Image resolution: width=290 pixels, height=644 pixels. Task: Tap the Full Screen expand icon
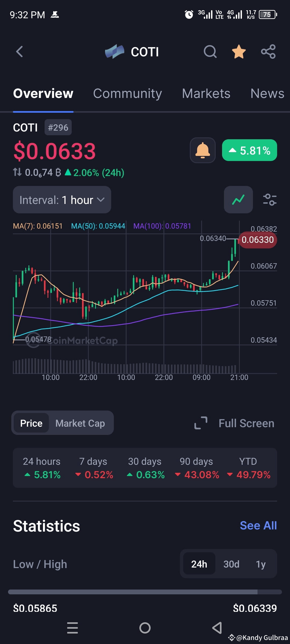tap(201, 423)
